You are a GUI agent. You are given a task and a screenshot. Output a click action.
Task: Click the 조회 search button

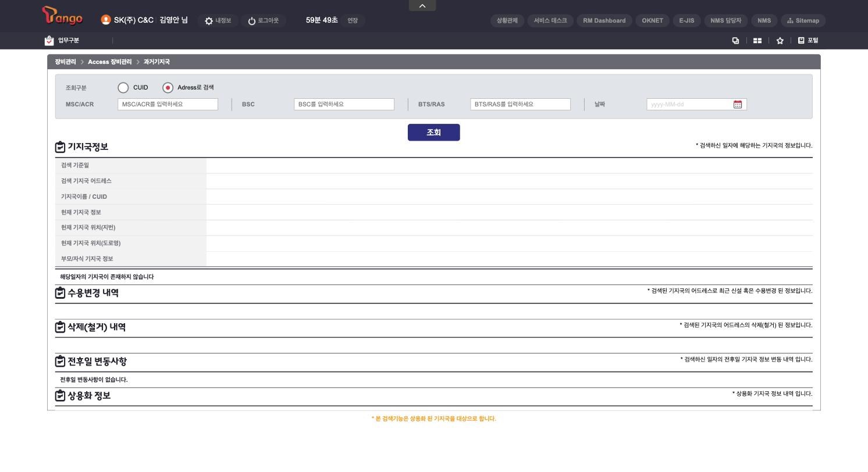(x=434, y=133)
